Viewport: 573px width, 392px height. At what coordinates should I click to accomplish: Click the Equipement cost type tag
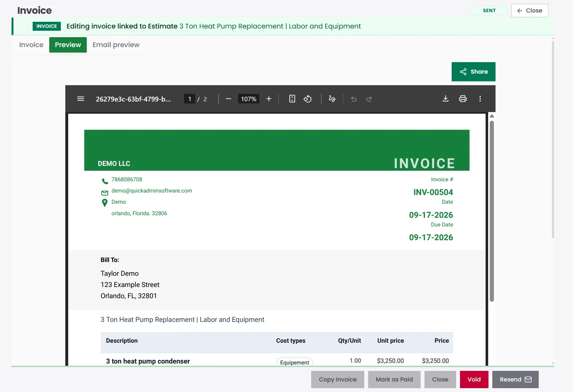tap(295, 362)
